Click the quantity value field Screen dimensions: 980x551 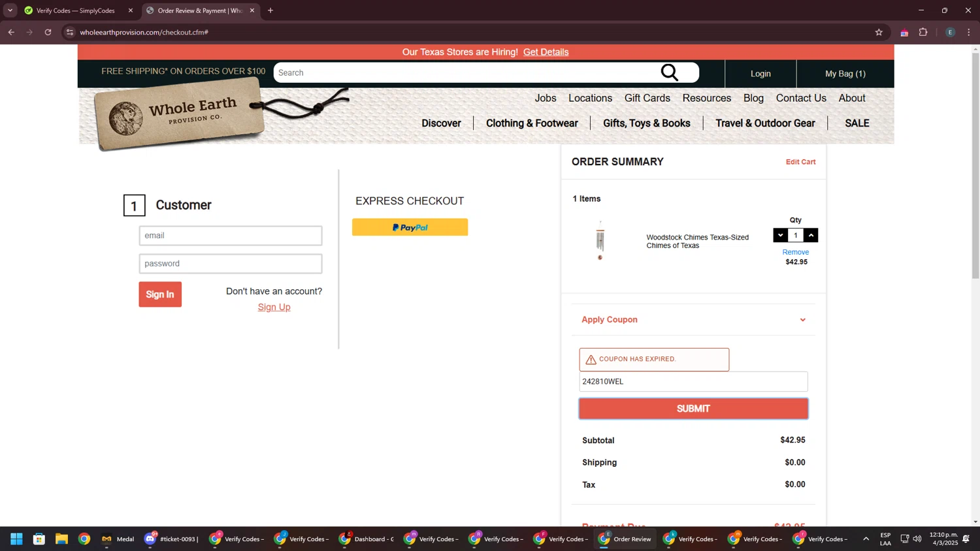pyautogui.click(x=795, y=235)
